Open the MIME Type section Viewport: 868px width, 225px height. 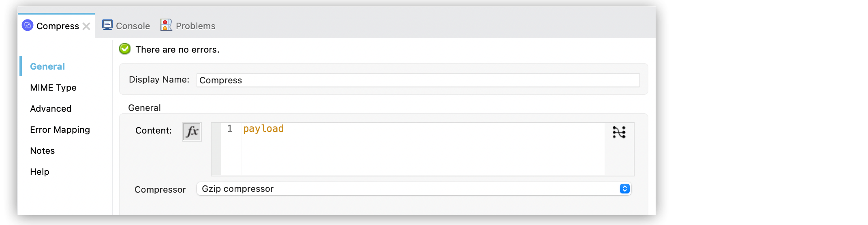click(53, 87)
